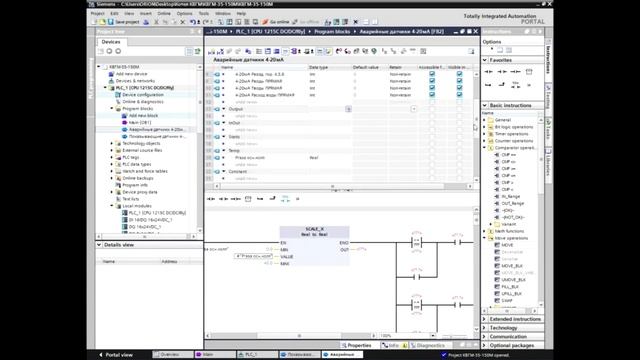
Task: Switch to Main editor in bottom bar
Action: pos(215,355)
